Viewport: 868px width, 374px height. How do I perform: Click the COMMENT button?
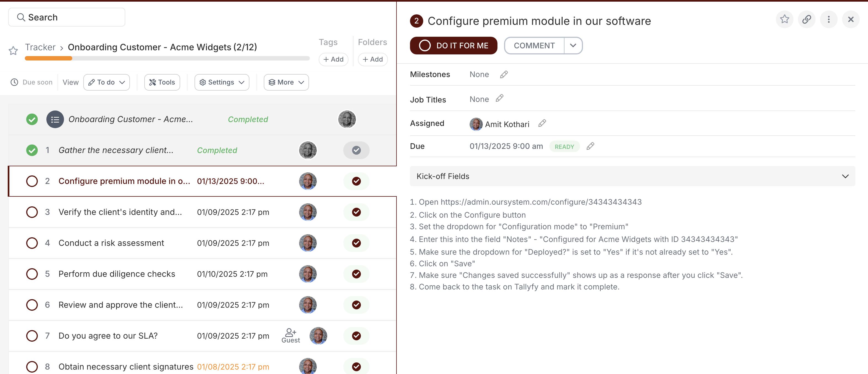click(533, 45)
